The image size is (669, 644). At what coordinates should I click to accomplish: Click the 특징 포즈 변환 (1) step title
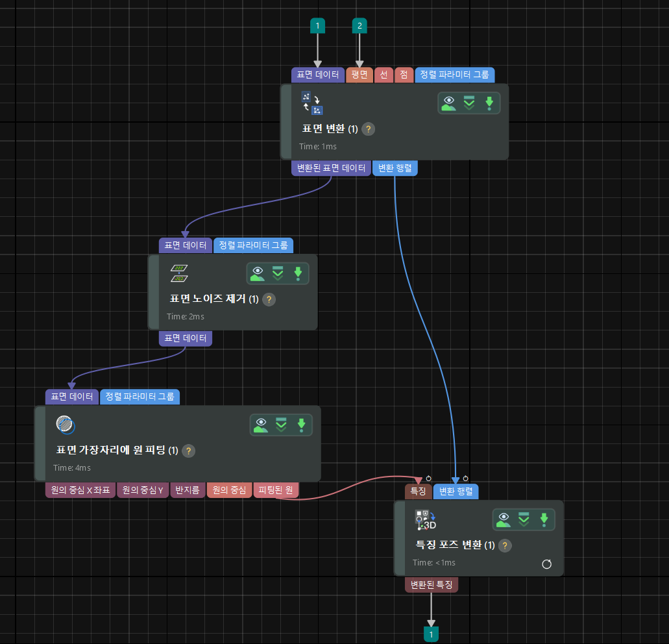click(x=456, y=545)
